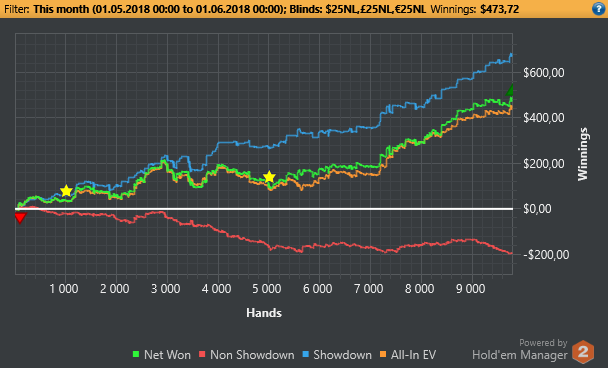Click the $200,00 axis label

(x=544, y=164)
